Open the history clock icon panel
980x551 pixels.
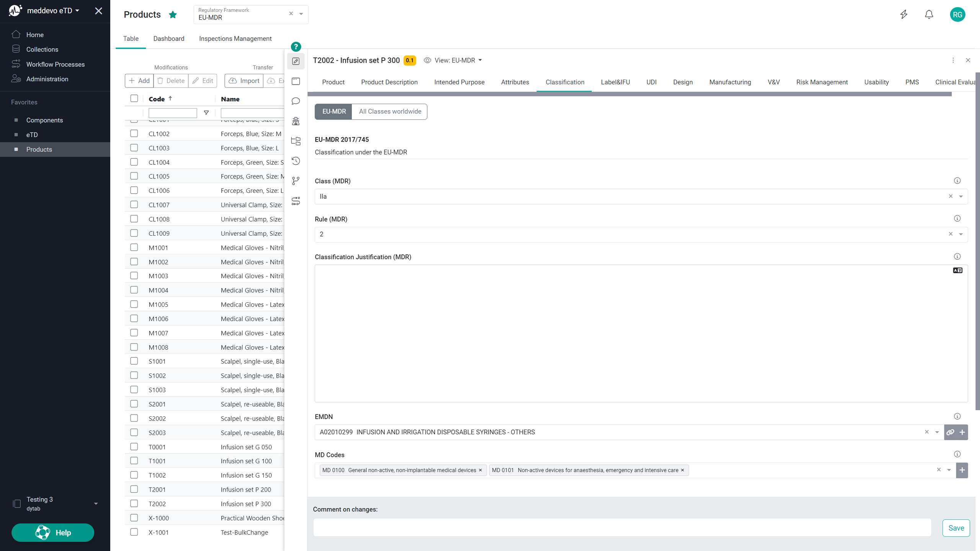296,161
